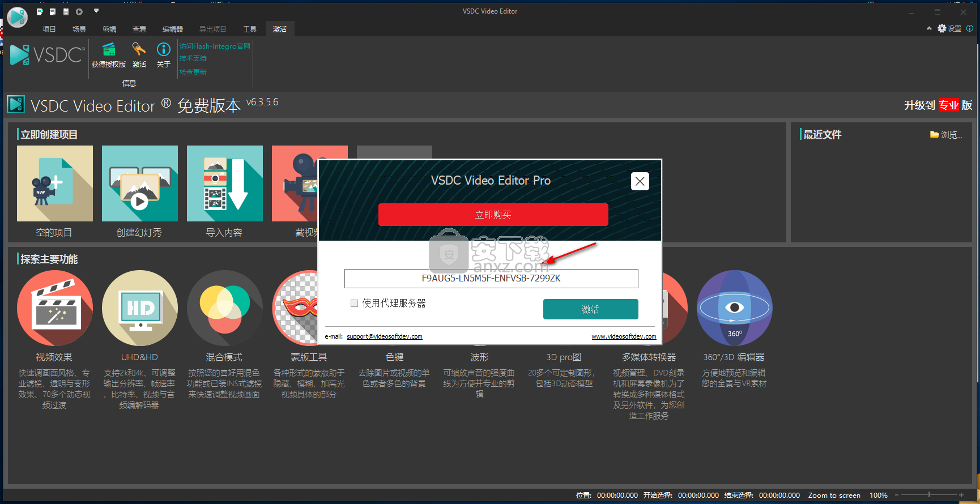Screen dimensions: 980x504
Task: Click the 检查更新 link
Action: pos(193,72)
